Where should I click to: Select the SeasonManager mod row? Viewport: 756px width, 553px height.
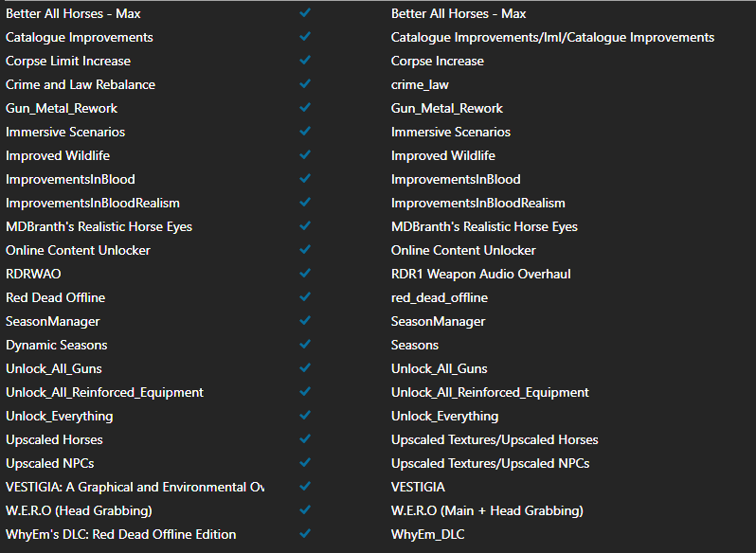[x=53, y=321]
